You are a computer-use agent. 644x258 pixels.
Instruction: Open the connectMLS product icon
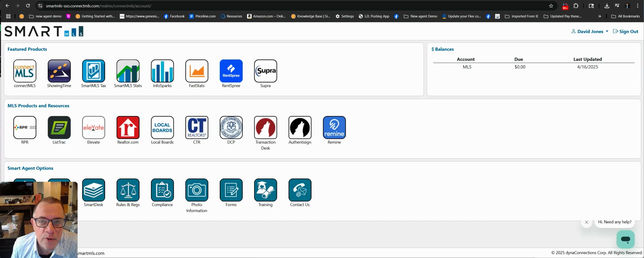click(25, 71)
